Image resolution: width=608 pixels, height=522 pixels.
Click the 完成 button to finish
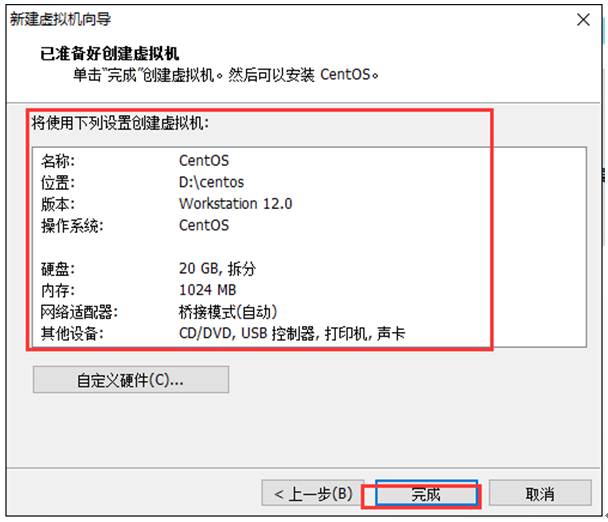pyautogui.click(x=426, y=494)
